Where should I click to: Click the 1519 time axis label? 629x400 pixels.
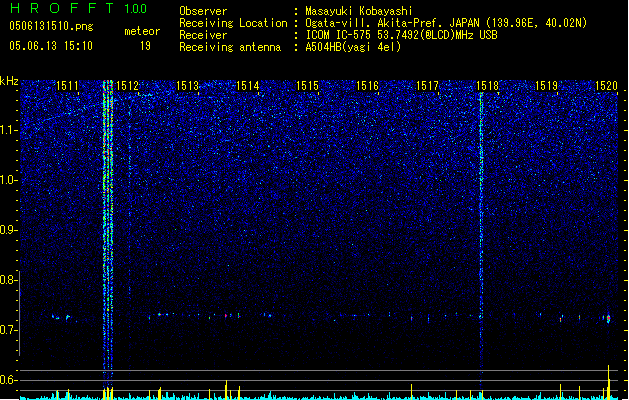click(546, 86)
